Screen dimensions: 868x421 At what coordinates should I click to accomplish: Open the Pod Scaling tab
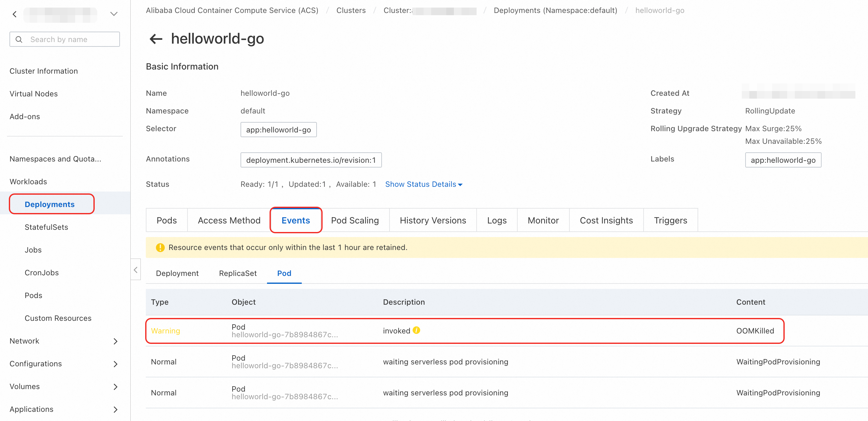pyautogui.click(x=355, y=220)
